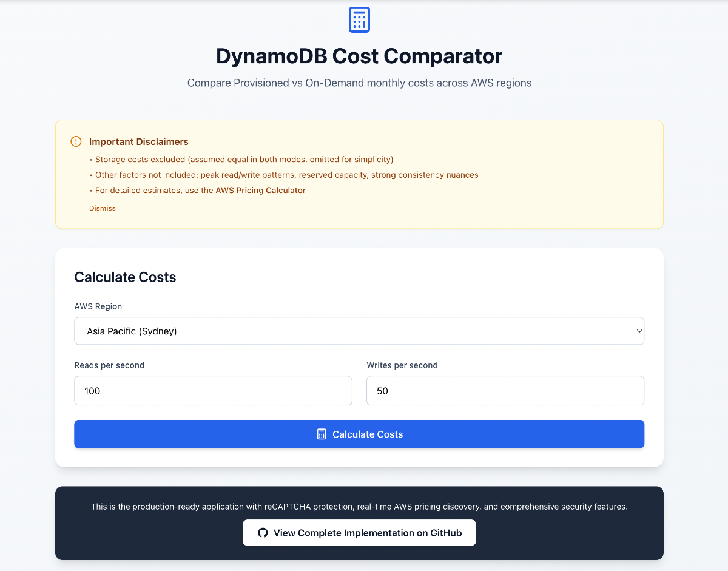Click the chevron on the region selector
Viewport: 728px width, 571px height.
point(638,331)
